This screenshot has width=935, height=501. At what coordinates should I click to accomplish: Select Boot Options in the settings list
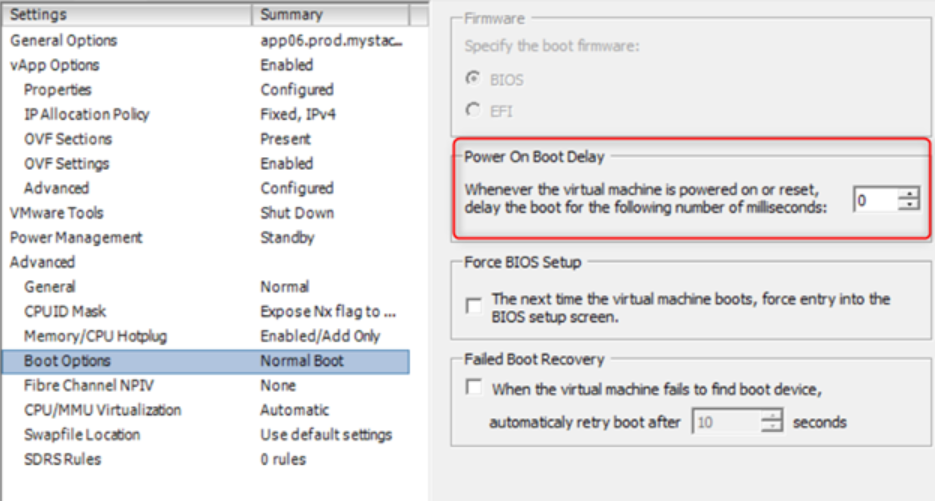(x=68, y=361)
